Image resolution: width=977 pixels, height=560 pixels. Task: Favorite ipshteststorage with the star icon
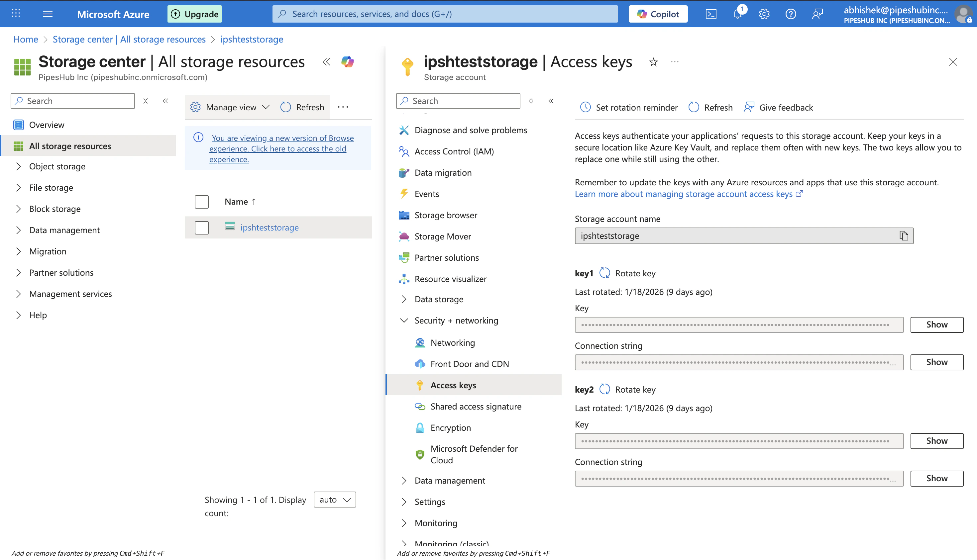(x=653, y=62)
